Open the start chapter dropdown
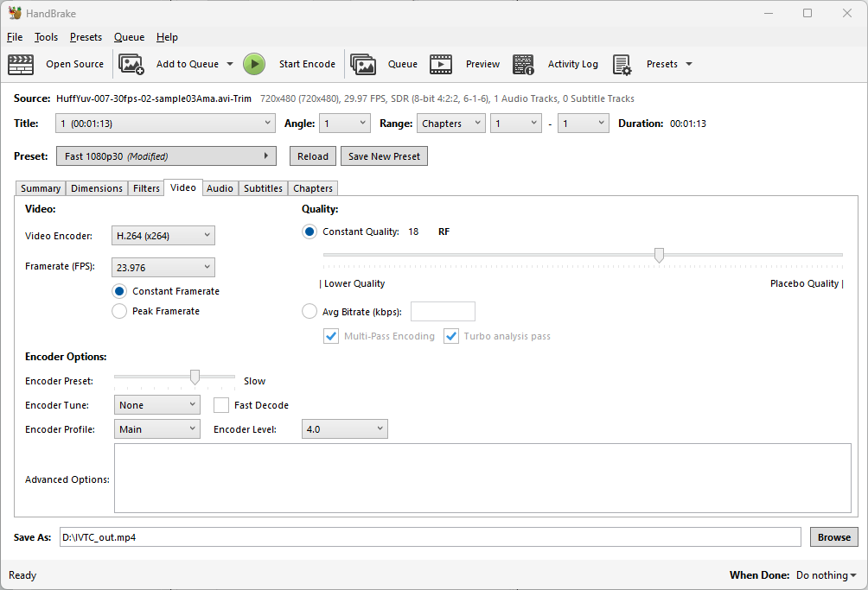This screenshot has width=868, height=590. (x=516, y=124)
